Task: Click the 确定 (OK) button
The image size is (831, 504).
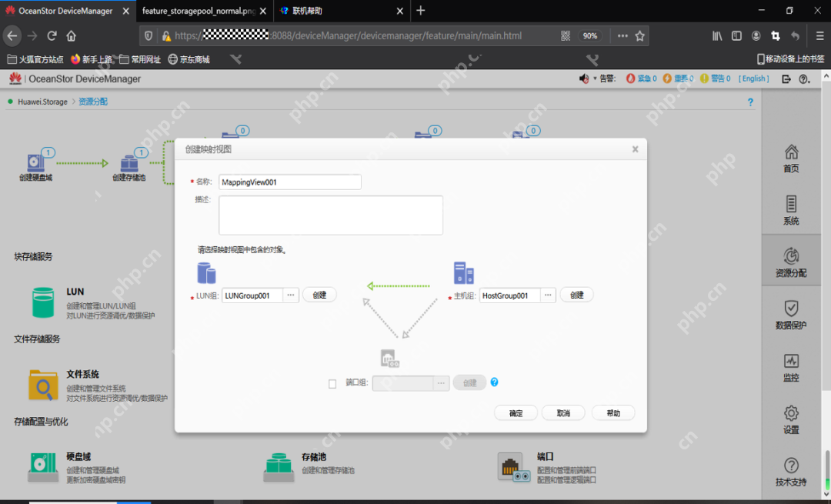Action: pyautogui.click(x=516, y=412)
